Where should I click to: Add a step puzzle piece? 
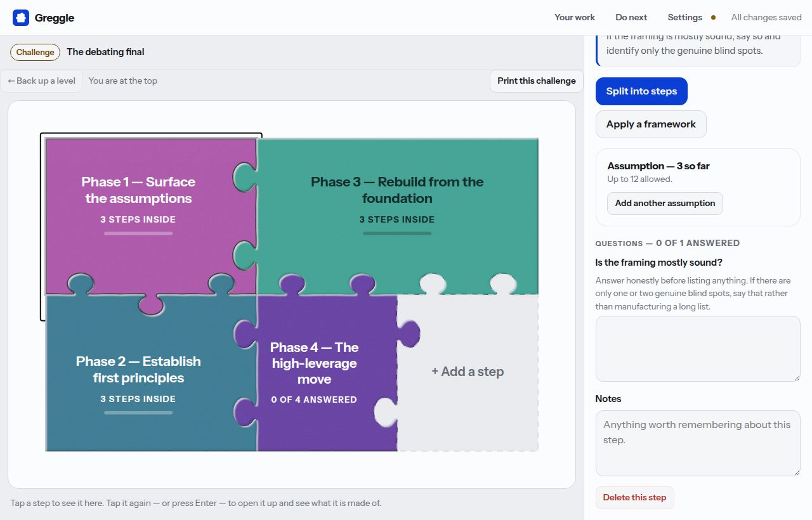point(468,372)
